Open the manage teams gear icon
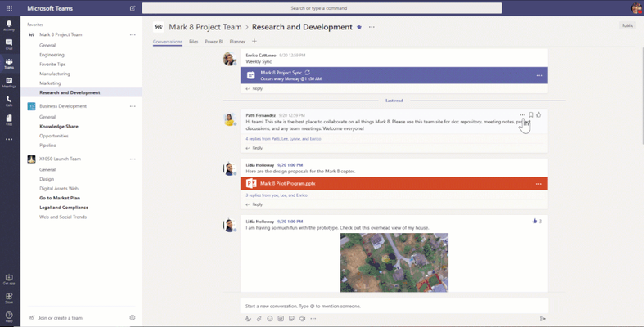 tap(133, 317)
